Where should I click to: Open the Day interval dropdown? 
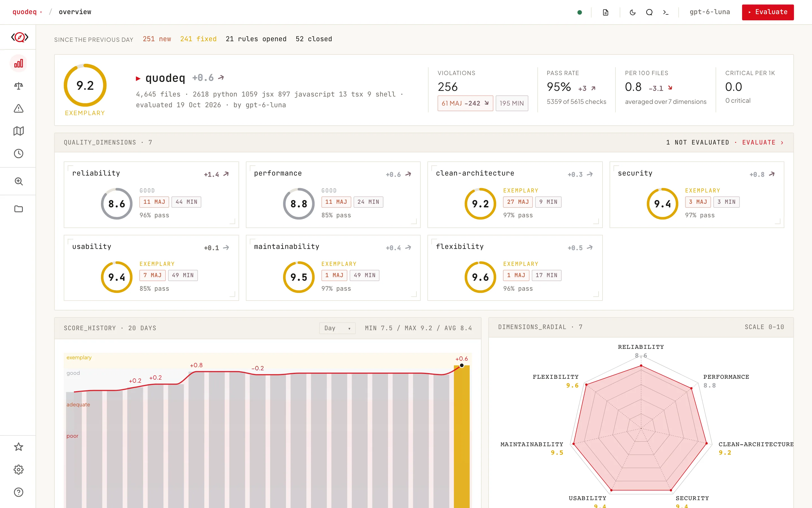click(x=337, y=328)
